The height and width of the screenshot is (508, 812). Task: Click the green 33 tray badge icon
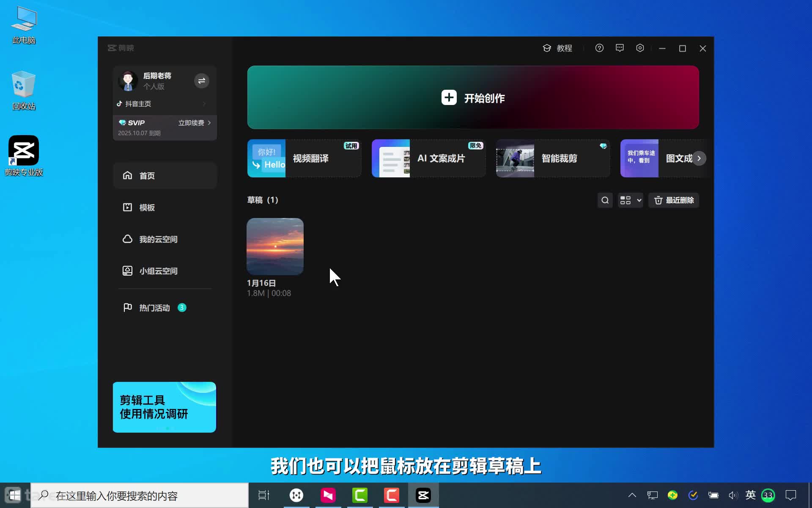point(768,495)
